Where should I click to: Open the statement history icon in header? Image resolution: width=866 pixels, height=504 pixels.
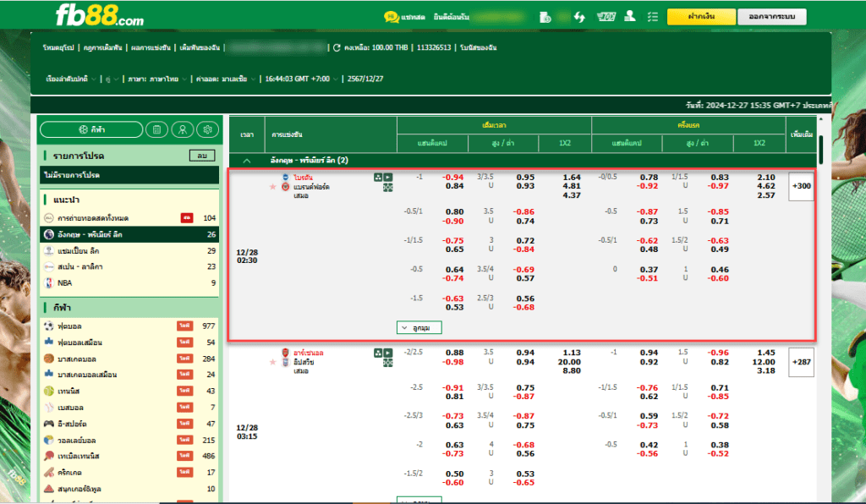[545, 17]
